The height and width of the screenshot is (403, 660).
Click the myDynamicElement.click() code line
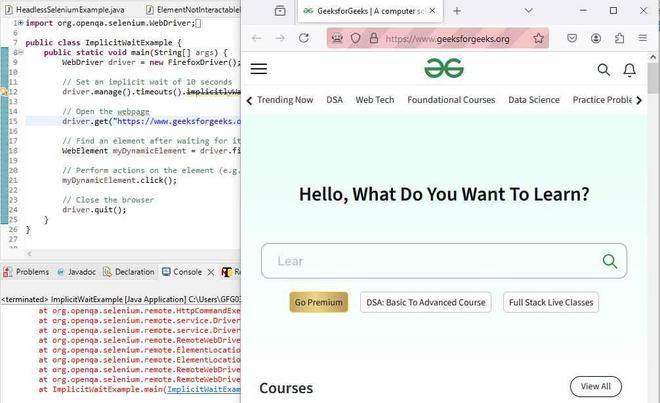click(120, 180)
